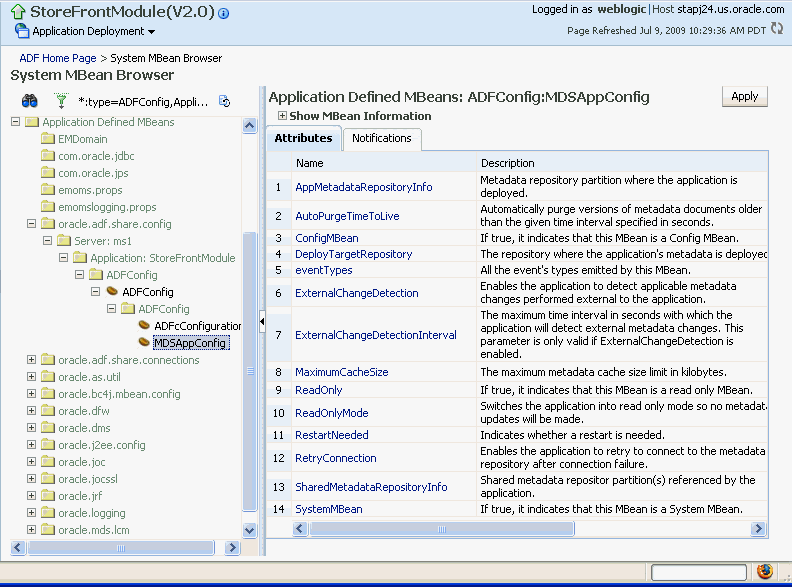Select the ADFcConfiguration tree item
792x587 pixels.
click(x=197, y=326)
